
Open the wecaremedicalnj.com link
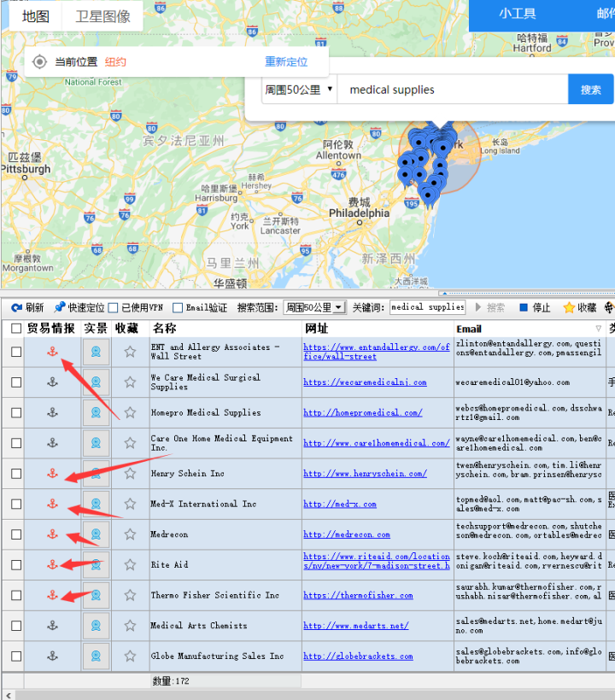tap(365, 382)
